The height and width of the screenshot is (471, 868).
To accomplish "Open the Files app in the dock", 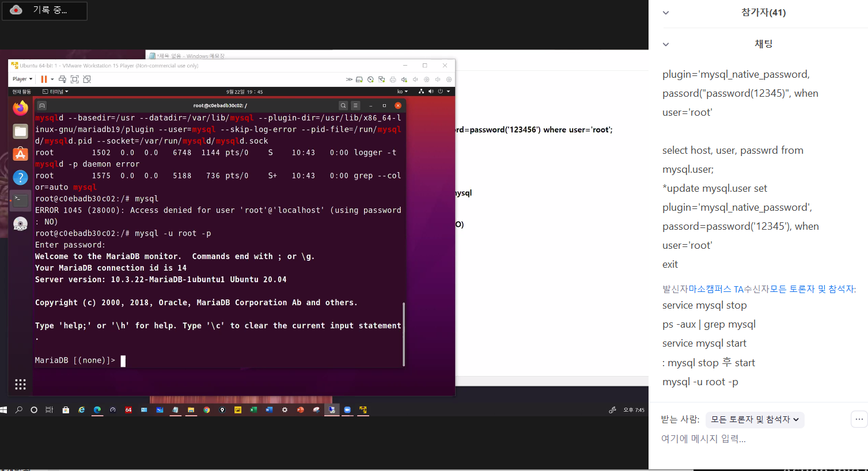I will click(x=20, y=131).
